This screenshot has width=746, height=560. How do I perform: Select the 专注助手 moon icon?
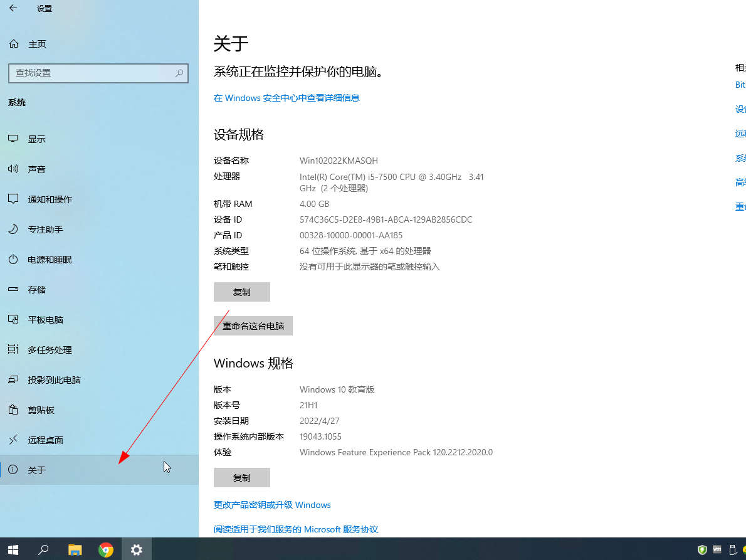pyautogui.click(x=13, y=229)
